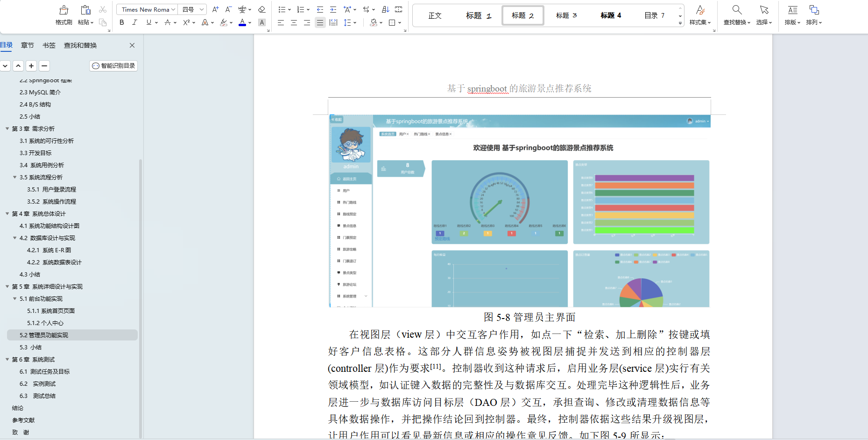
Task: Select the 格式刷 format painter tool
Action: 64,14
